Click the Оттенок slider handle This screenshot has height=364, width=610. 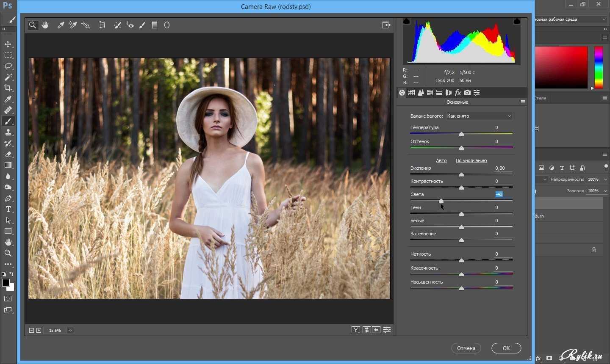(x=461, y=148)
